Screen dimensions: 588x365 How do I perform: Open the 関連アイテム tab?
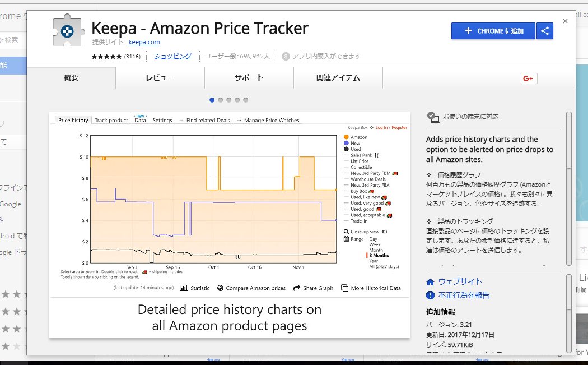point(338,78)
